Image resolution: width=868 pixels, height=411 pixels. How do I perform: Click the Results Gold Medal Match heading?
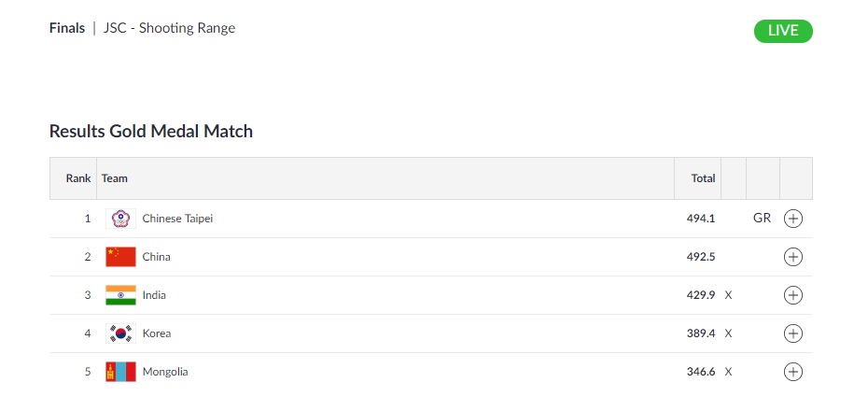point(151,132)
